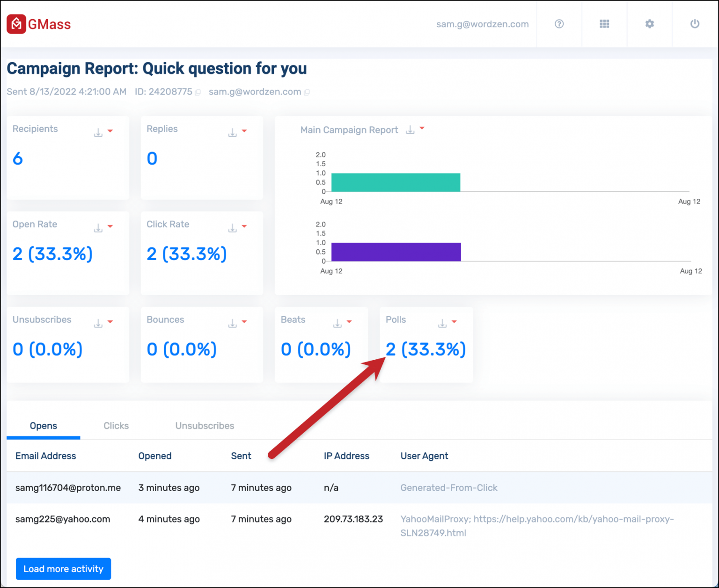719x588 pixels.
Task: Click the logout power icon
Action: (x=694, y=24)
